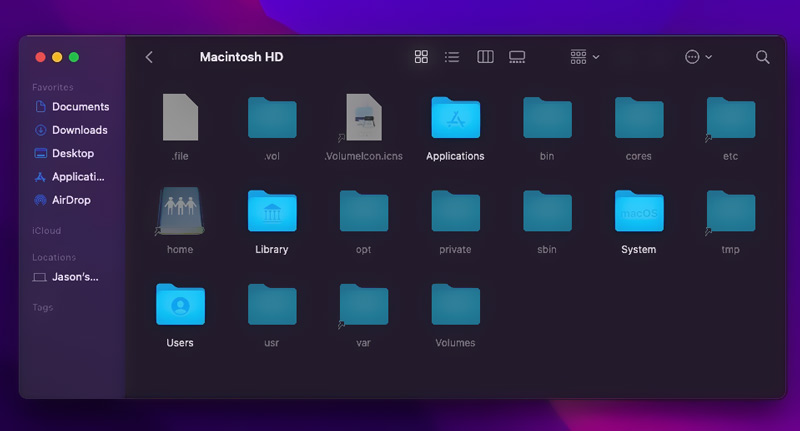
Task: Select the bin folder icon
Action: point(547,117)
